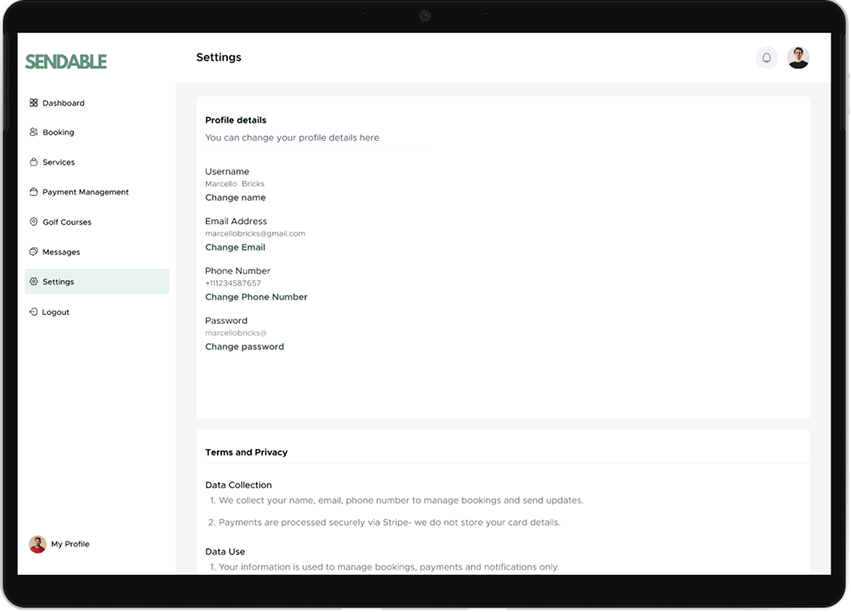The image size is (851, 612).
Task: Click the Dashboard grid icon
Action: (x=33, y=103)
